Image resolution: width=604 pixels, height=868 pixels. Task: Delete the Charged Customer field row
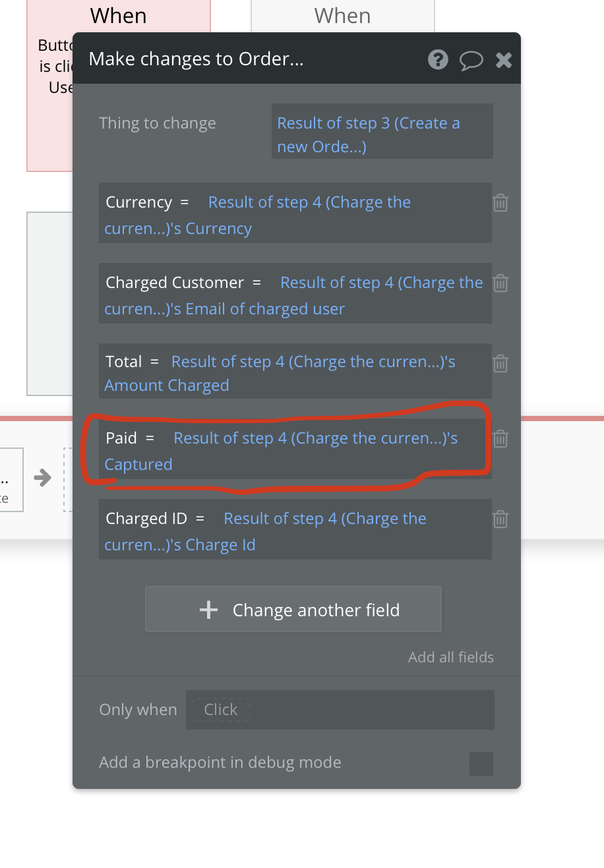pos(500,283)
